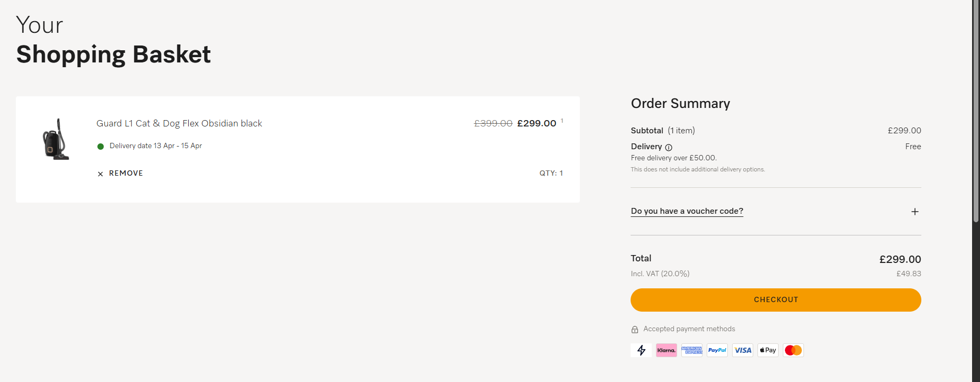The height and width of the screenshot is (382, 980).
Task: Click the lightning bolt payment icon
Action: point(641,350)
